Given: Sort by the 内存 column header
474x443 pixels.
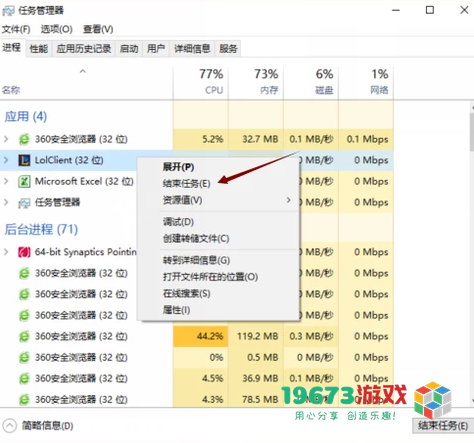Looking at the screenshot, I should [x=256, y=83].
